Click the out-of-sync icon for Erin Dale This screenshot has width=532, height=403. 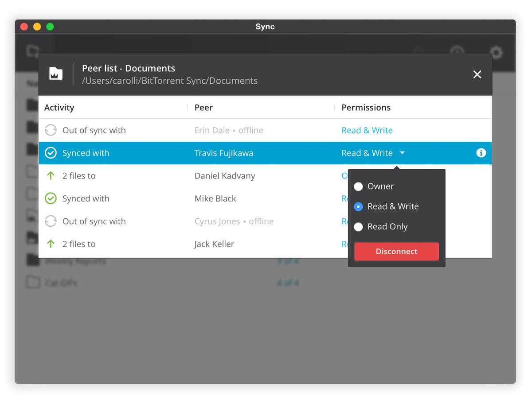pyautogui.click(x=51, y=130)
